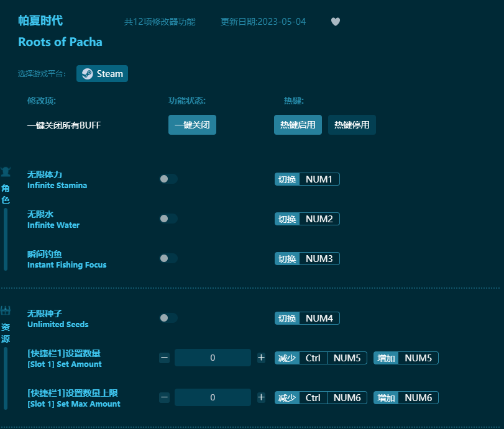This screenshot has width=504, height=429.
Task: Toggle Infinite Stamina switch
Action: pos(168,179)
